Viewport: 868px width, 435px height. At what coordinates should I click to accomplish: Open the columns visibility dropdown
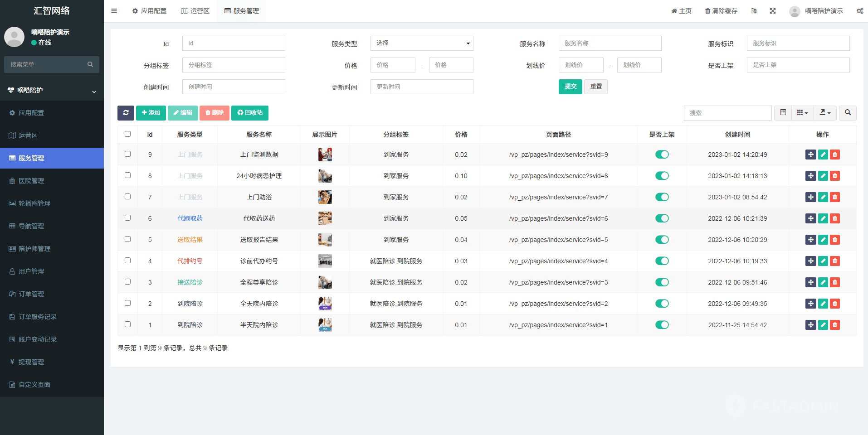point(802,113)
